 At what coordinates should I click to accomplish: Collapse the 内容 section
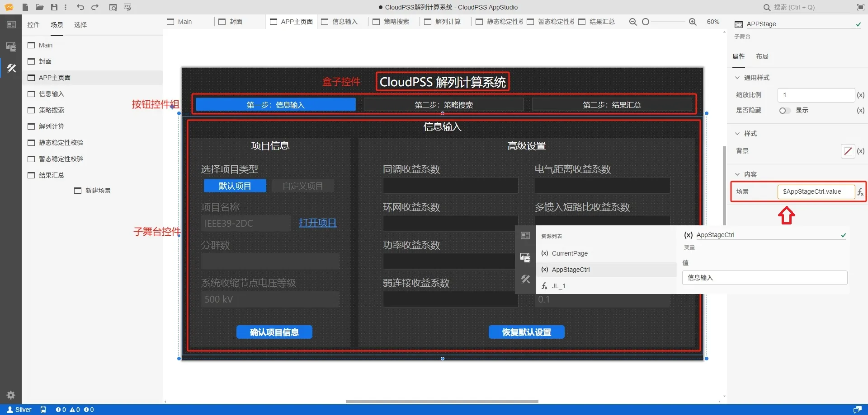(737, 174)
